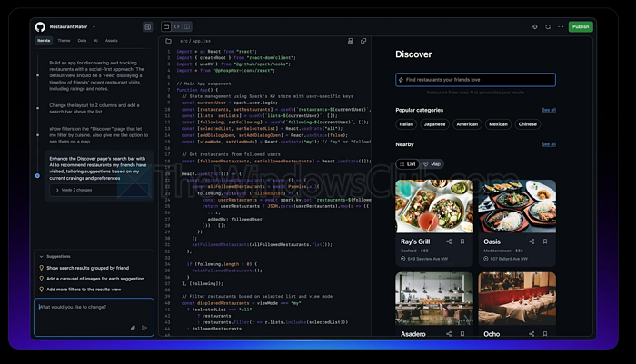Open Asadero restaurant photo

click(434, 299)
